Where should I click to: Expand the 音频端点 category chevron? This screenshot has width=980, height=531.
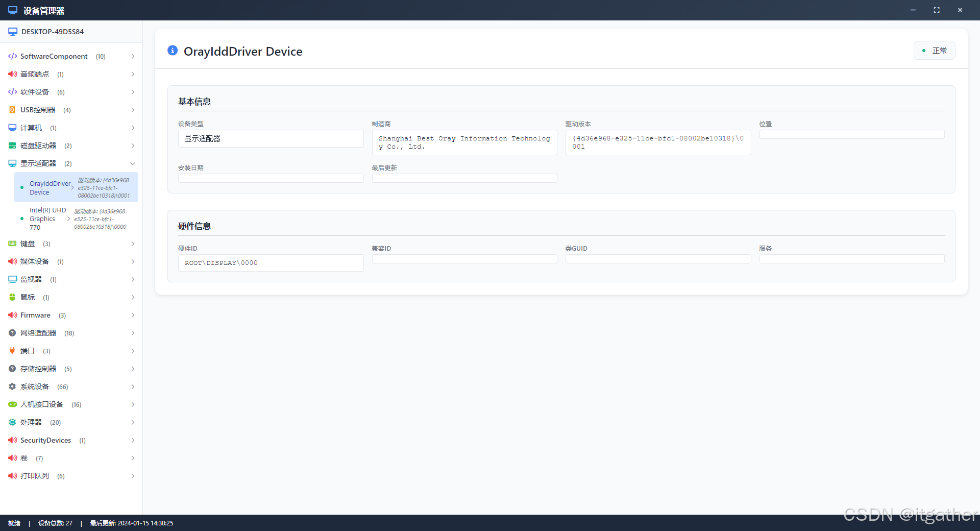coord(133,74)
